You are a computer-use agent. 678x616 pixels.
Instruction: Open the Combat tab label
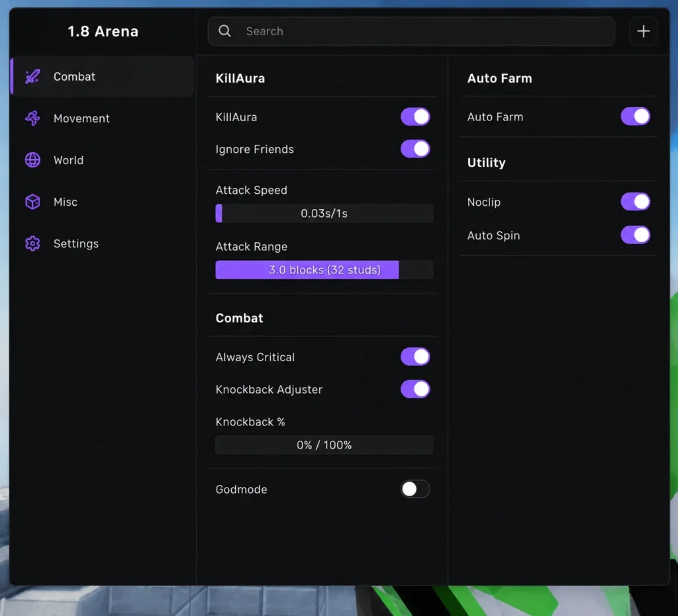[74, 77]
